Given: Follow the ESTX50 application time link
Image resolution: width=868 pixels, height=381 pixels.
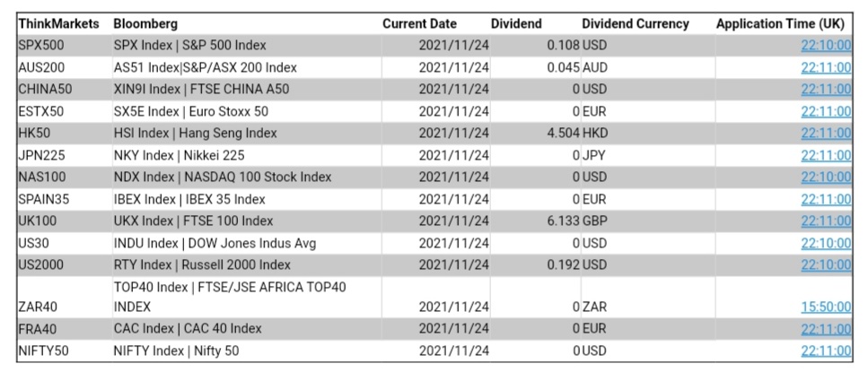Looking at the screenshot, I should tap(826, 111).
